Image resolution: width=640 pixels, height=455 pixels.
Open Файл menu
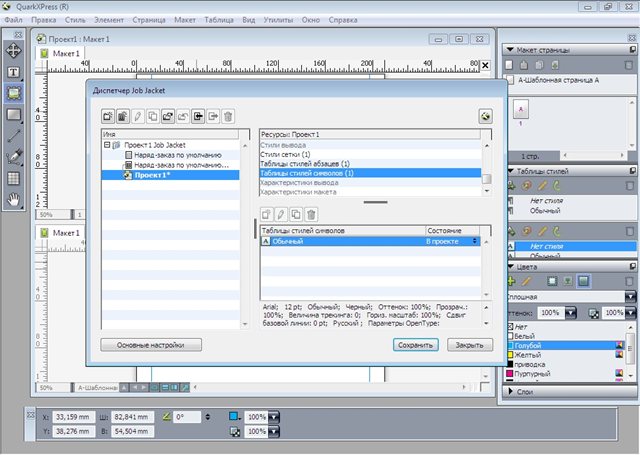click(13, 20)
